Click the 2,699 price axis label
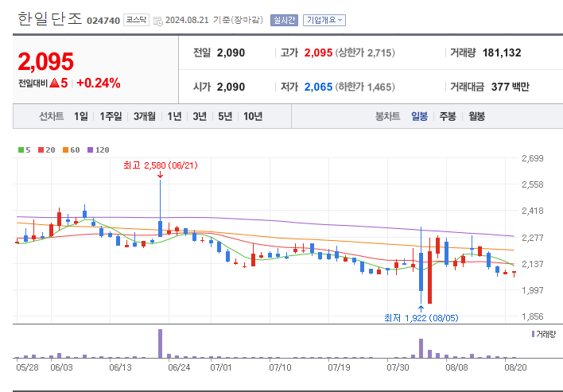Screen dimensions: 563x392 click(x=533, y=158)
